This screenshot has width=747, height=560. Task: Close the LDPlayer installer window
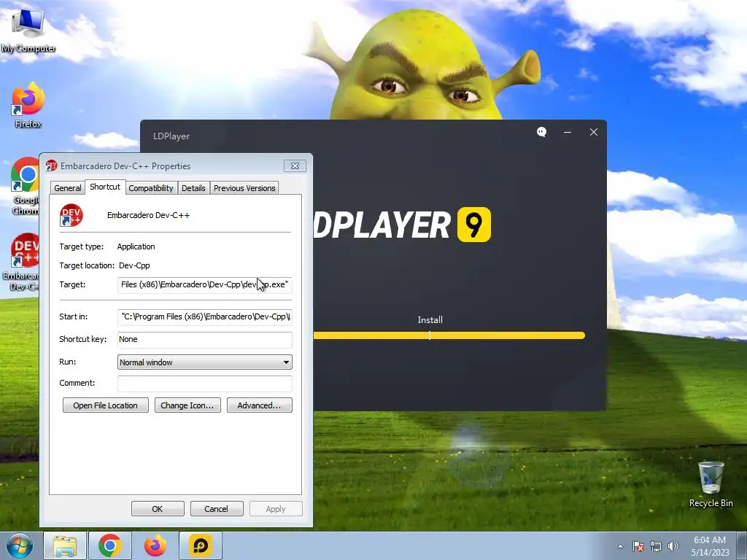594,132
